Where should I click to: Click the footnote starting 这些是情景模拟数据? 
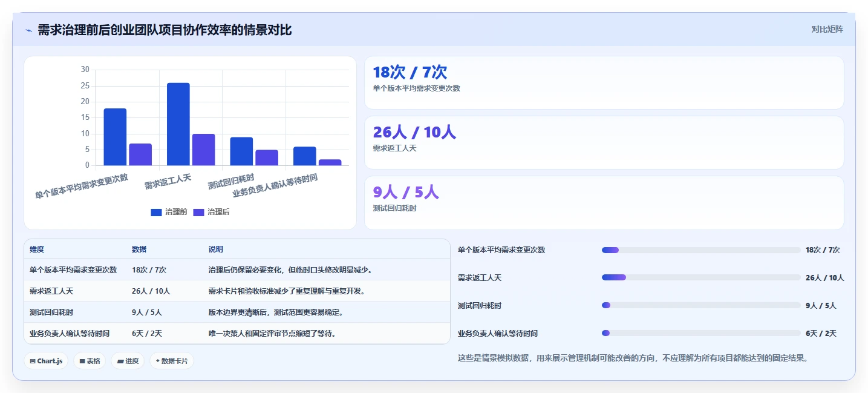633,358
